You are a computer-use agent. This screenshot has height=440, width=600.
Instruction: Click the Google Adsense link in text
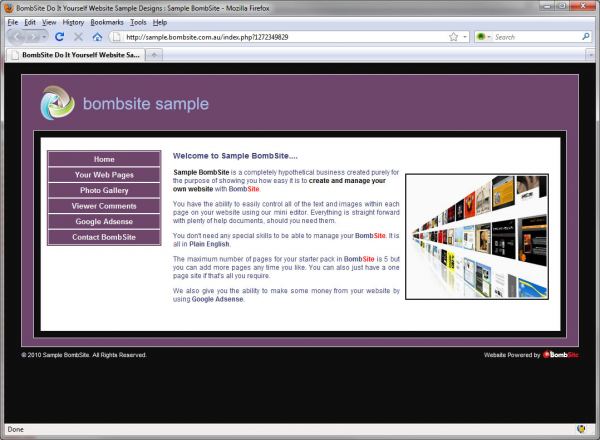(x=217, y=299)
